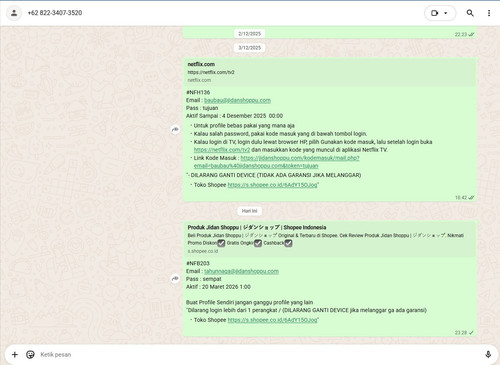
Task: Open the Link Kode Masuk URL
Action: coord(277,162)
